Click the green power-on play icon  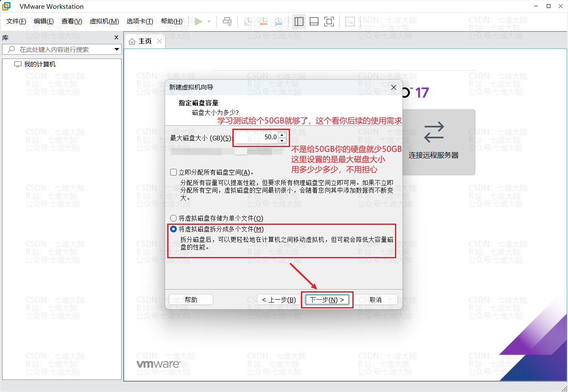point(199,21)
